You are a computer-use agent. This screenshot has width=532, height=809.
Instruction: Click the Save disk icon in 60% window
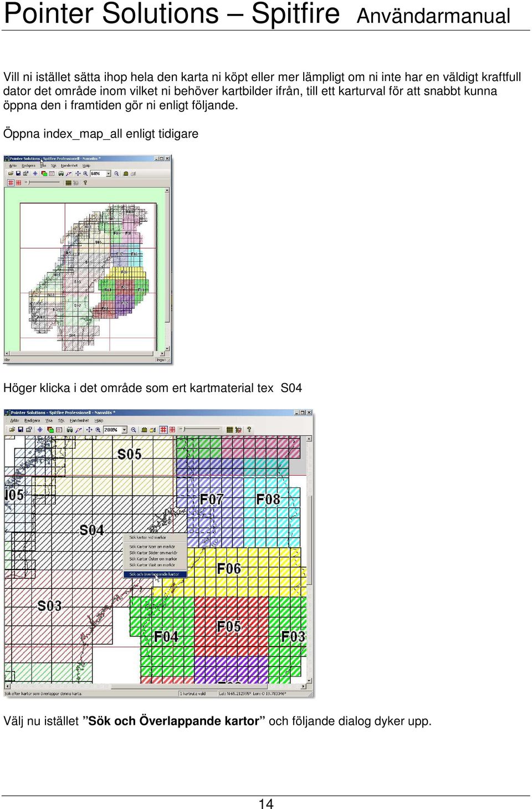(18, 174)
